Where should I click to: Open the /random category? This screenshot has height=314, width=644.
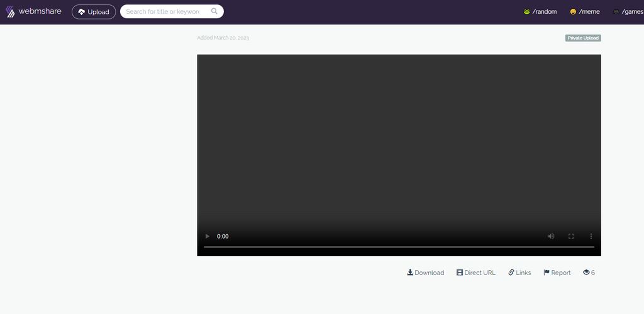pos(540,11)
